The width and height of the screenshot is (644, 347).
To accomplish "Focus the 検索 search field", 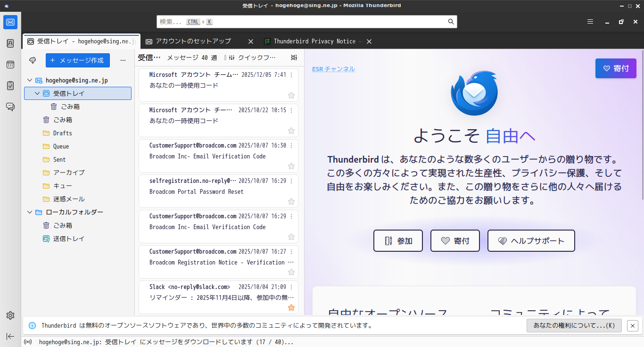I will pyautogui.click(x=307, y=22).
